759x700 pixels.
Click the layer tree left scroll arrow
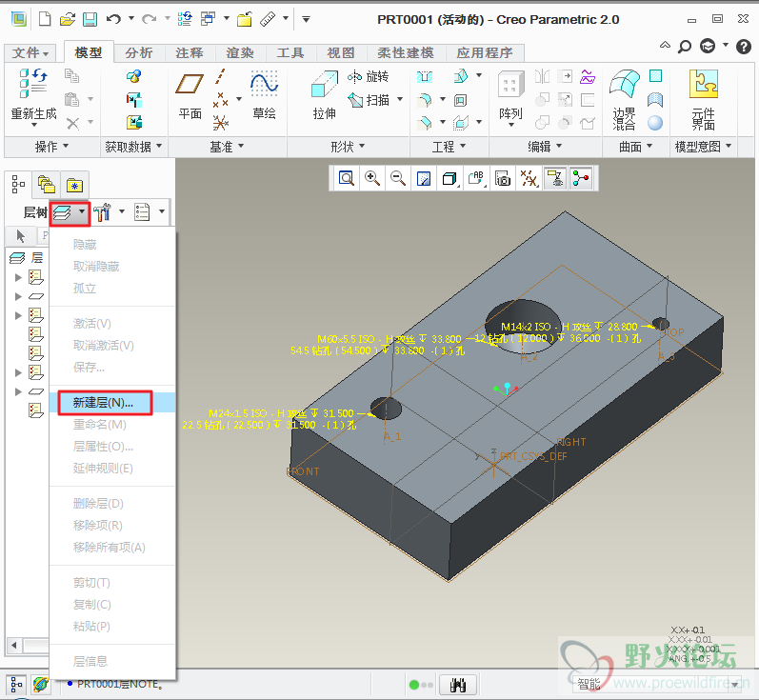click(13, 645)
